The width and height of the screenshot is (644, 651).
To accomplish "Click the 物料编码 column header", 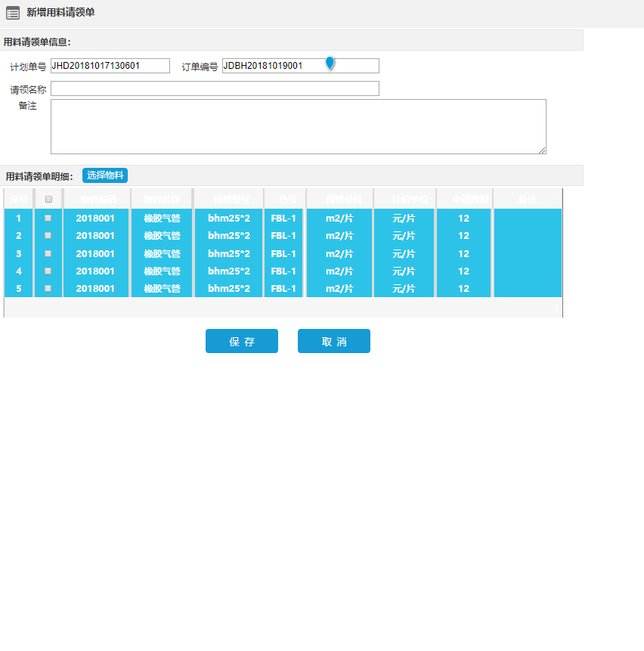I will [98, 200].
